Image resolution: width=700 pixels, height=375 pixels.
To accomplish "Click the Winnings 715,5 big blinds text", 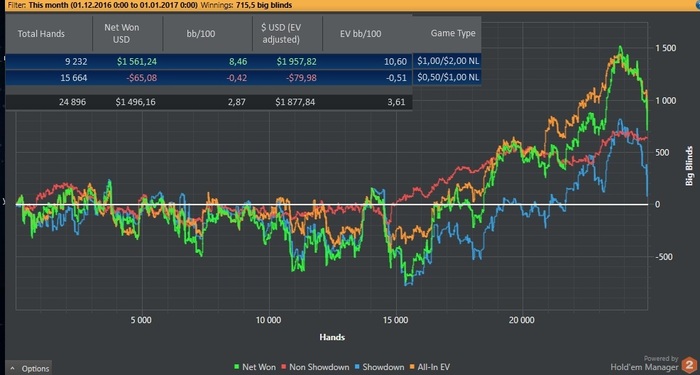I will click(x=246, y=5).
